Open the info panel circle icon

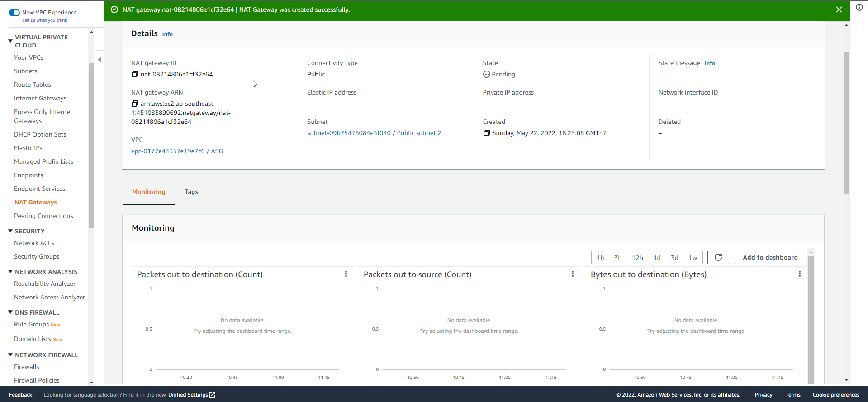point(859,7)
